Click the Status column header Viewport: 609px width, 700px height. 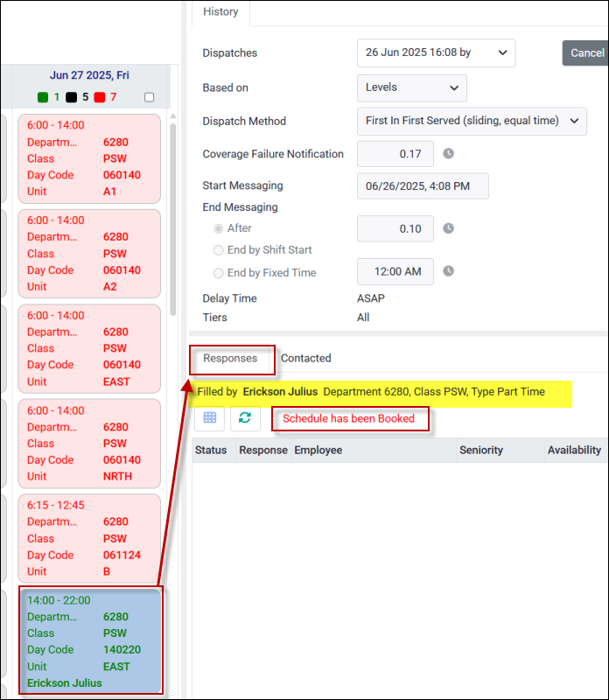213,450
